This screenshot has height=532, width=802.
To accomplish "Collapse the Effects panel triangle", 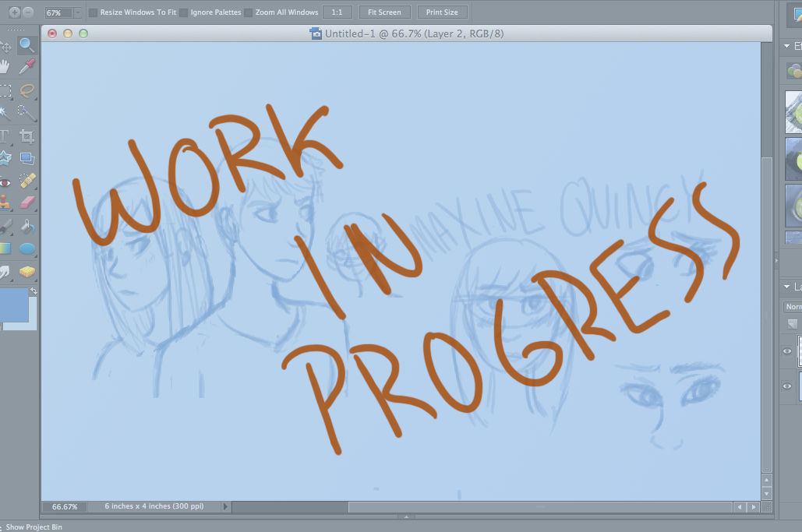I will [787, 46].
